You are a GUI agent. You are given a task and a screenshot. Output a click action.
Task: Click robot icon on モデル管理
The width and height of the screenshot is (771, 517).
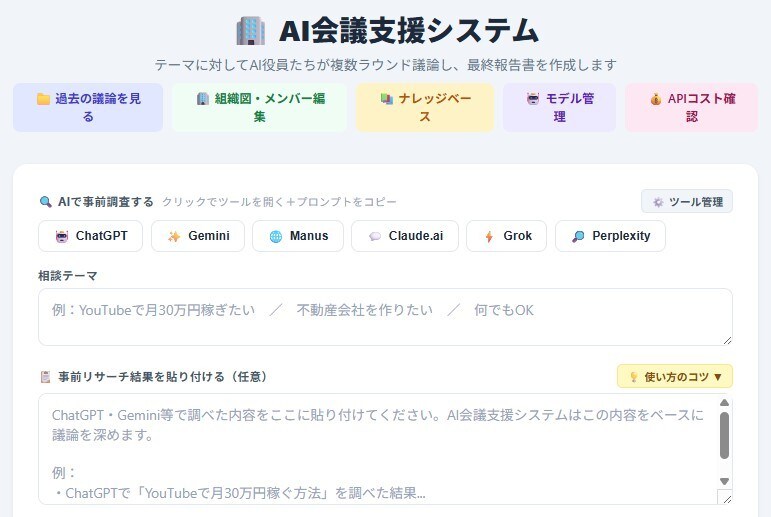pos(533,99)
